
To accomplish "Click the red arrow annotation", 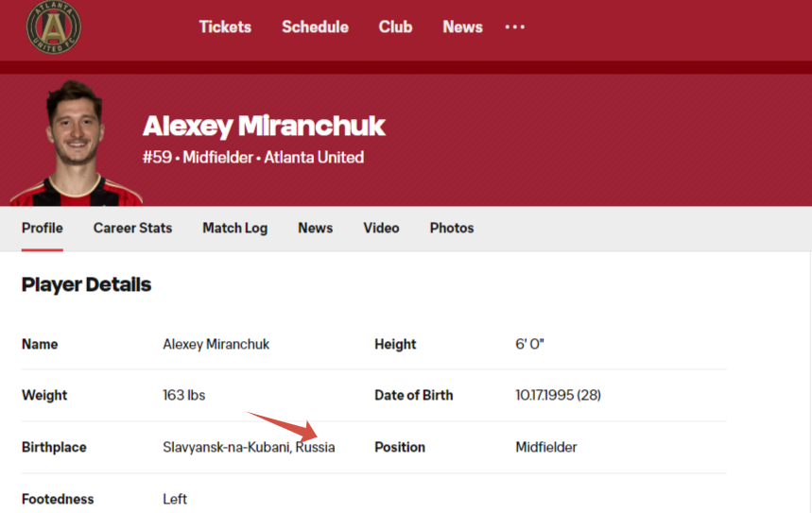I will pos(283,426).
